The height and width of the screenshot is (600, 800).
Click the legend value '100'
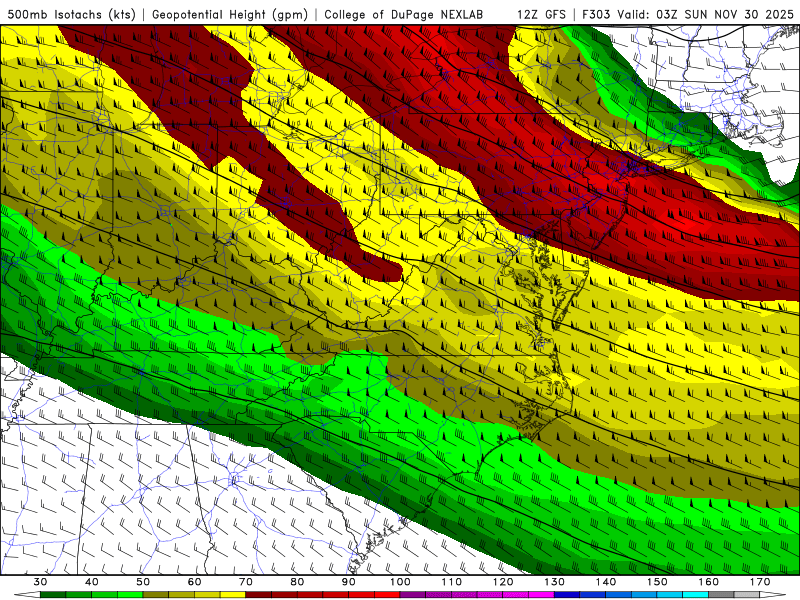tap(401, 582)
